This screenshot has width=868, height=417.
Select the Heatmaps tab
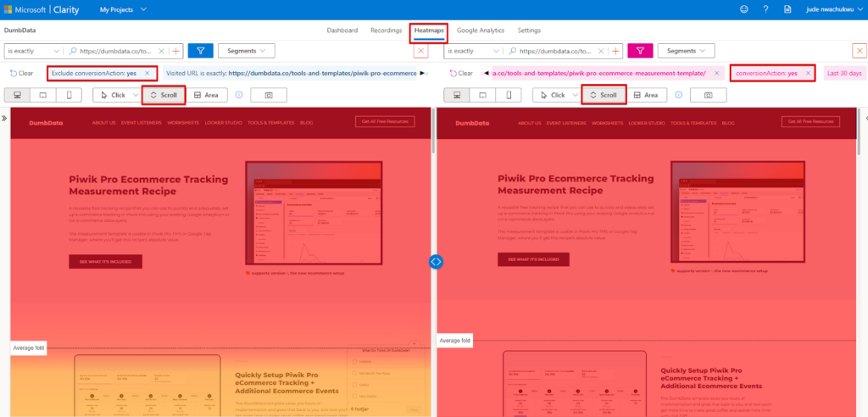click(x=429, y=31)
